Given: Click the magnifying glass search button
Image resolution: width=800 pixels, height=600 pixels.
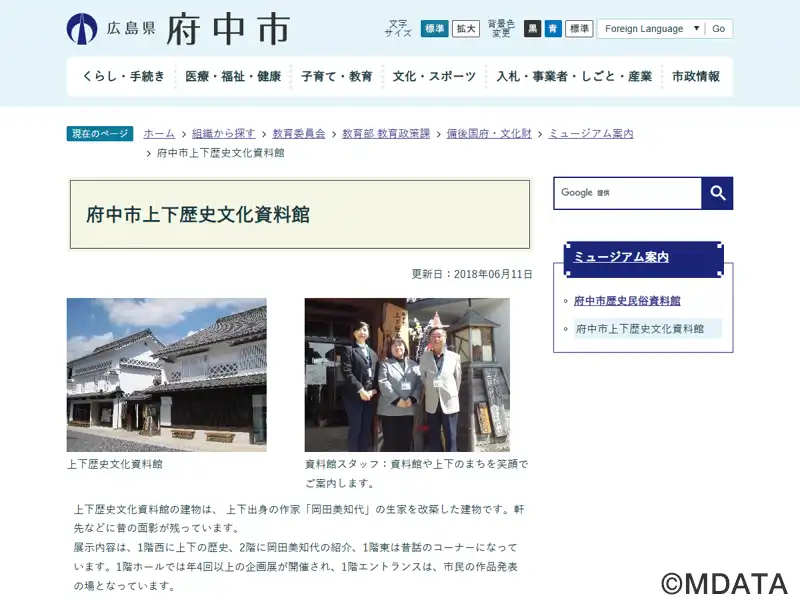Looking at the screenshot, I should click(717, 193).
